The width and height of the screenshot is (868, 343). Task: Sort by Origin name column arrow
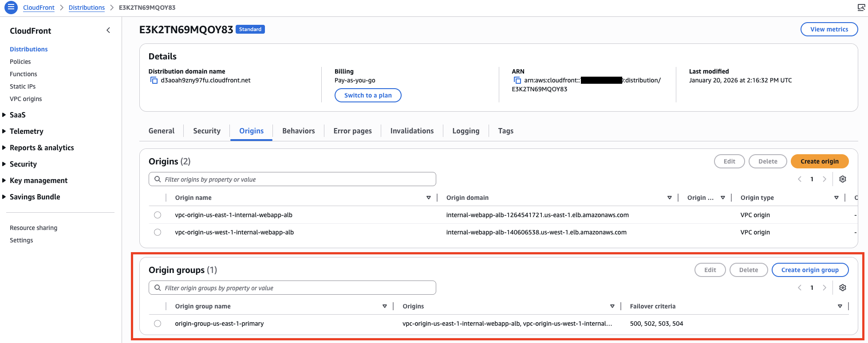coord(428,198)
